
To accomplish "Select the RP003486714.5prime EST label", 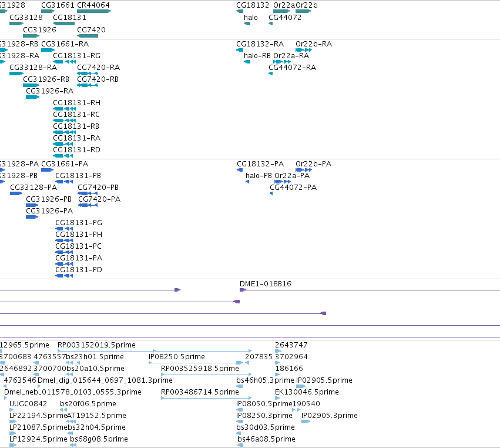I will pos(200,392).
